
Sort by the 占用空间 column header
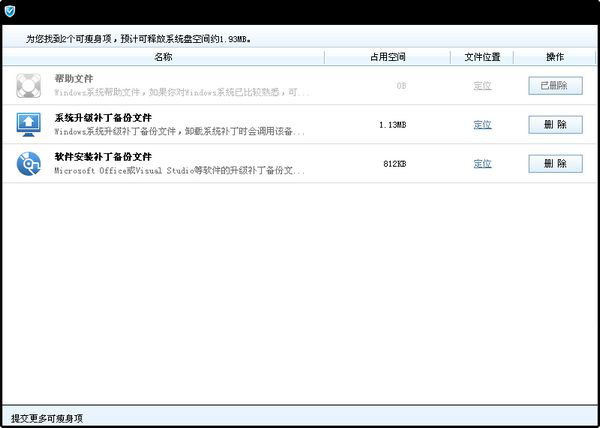click(x=386, y=57)
